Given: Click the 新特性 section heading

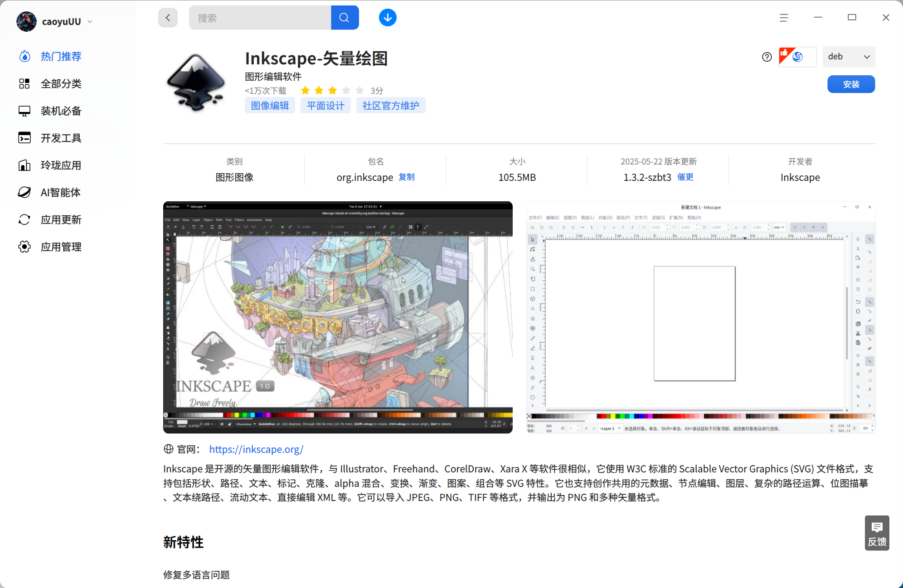Looking at the screenshot, I should (183, 542).
